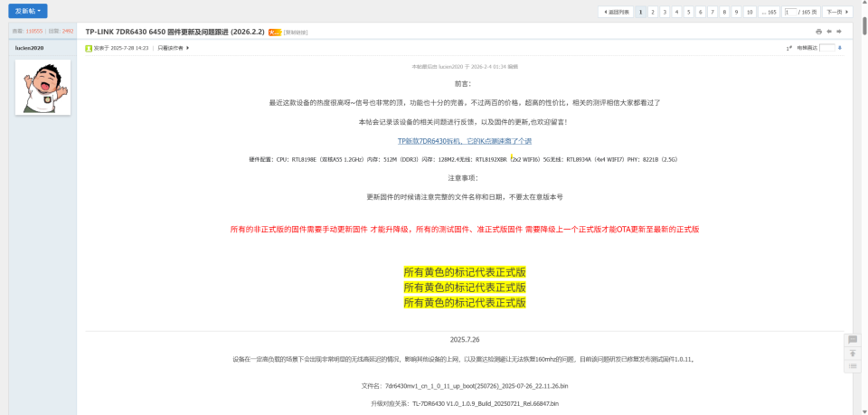The width and height of the screenshot is (868, 415).
Task: Click the 前言 heading text
Action: [x=463, y=84]
